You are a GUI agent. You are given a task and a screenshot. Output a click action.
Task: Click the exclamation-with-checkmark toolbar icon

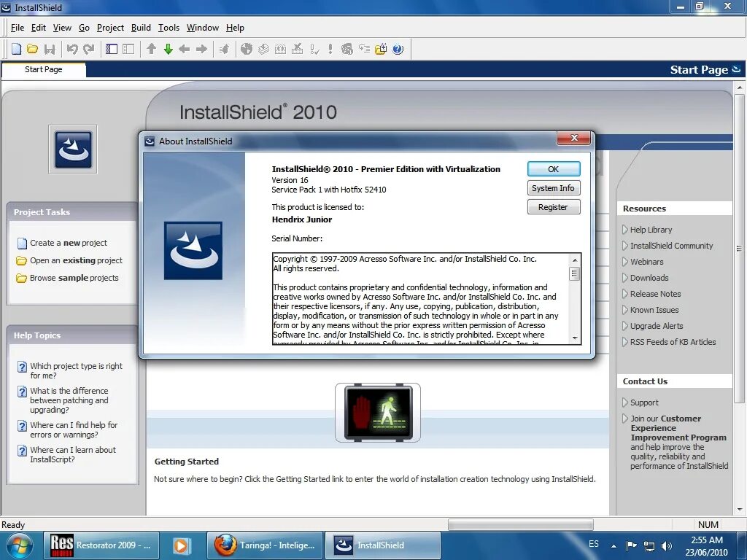(x=314, y=49)
